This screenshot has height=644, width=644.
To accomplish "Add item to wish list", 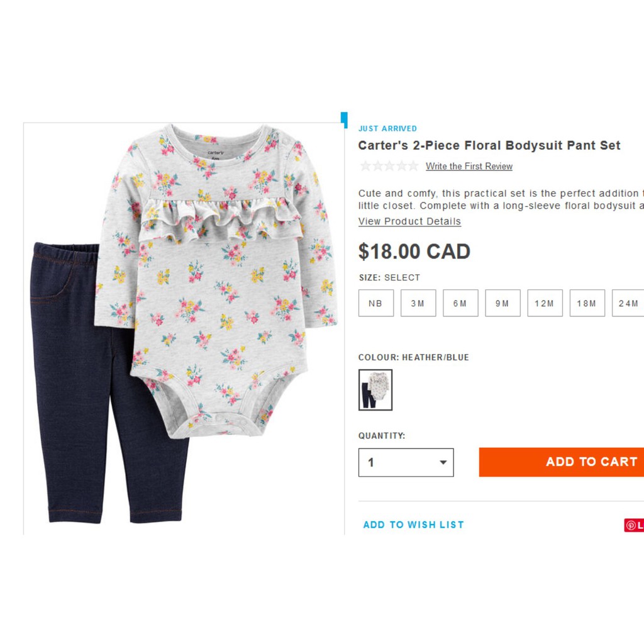I will 413,525.
